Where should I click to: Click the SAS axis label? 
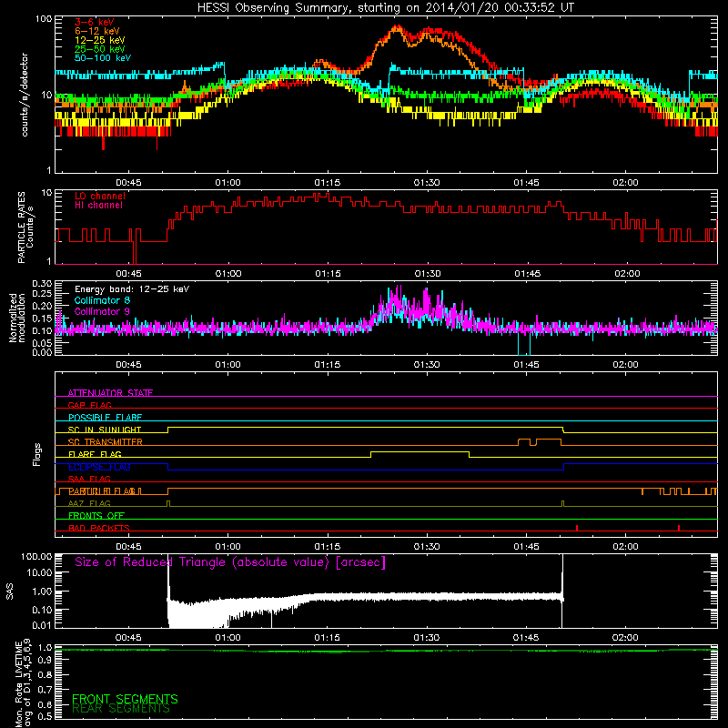(10, 591)
